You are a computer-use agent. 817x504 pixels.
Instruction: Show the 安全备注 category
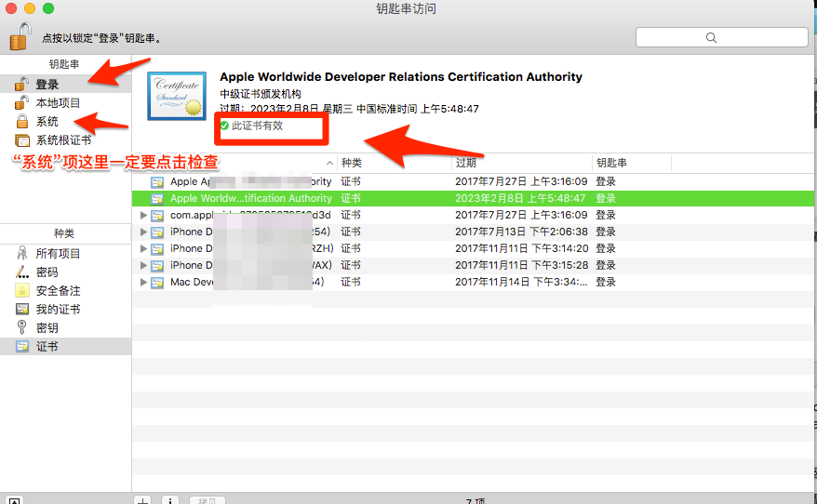(x=66, y=291)
